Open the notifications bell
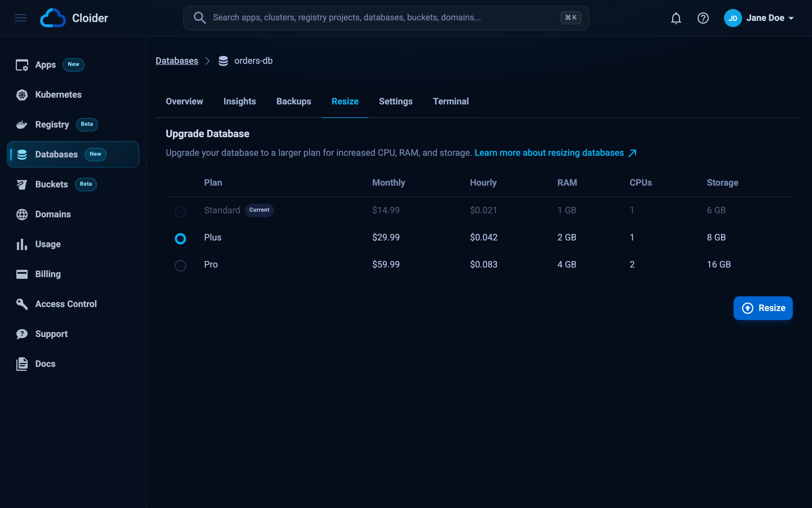 676,18
